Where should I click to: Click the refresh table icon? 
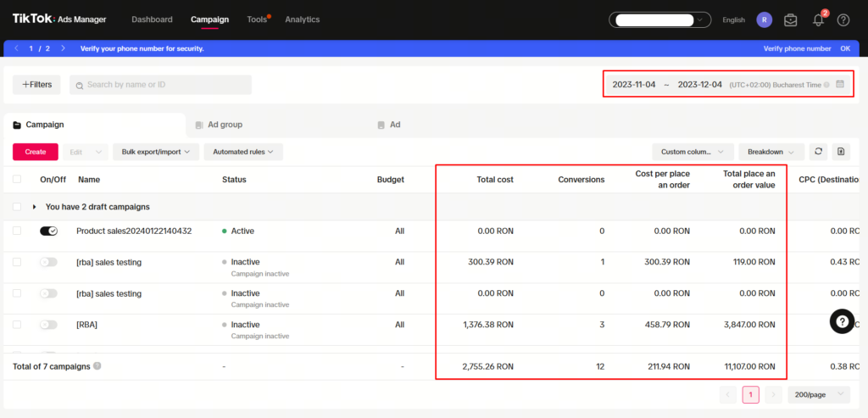[818, 152]
